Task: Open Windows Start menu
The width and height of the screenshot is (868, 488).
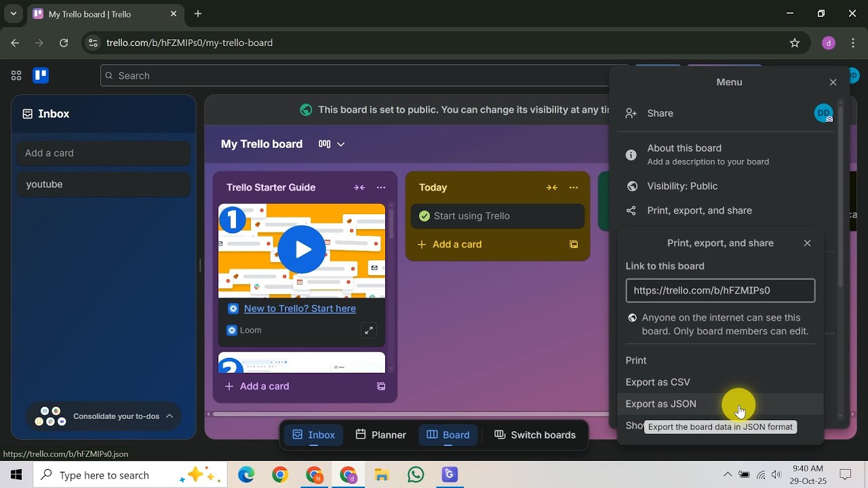Action: [16, 475]
